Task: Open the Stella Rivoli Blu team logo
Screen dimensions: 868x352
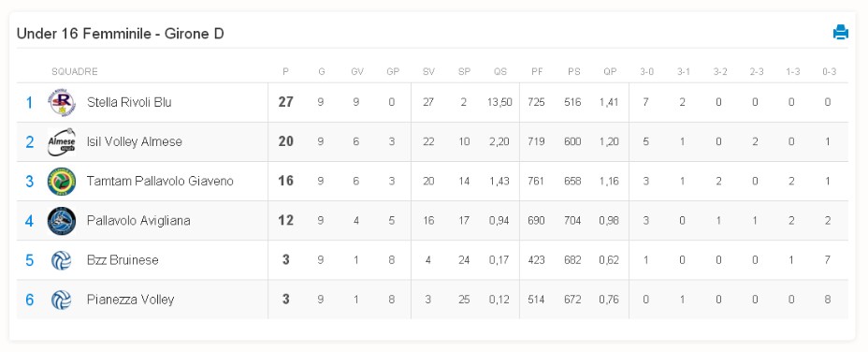Action: [62, 103]
